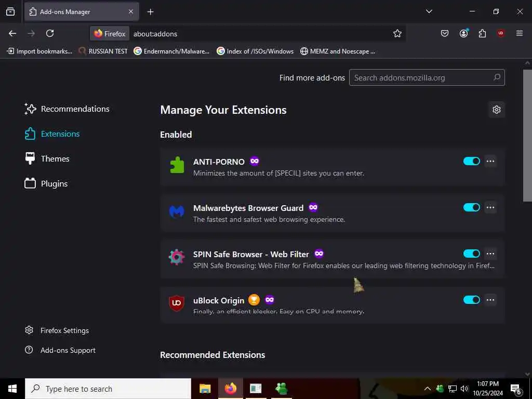Open the gear tools menu for all add-ons

(x=496, y=110)
